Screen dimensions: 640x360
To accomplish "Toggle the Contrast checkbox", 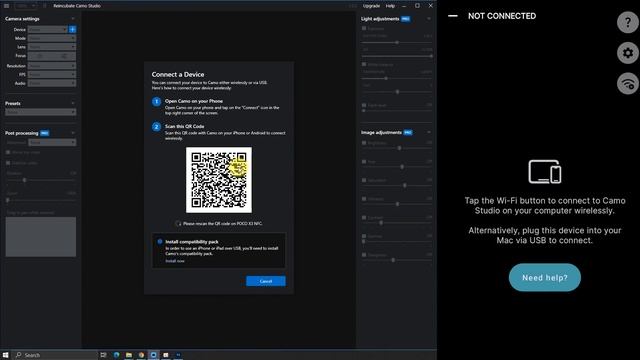I will pyautogui.click(x=364, y=218).
